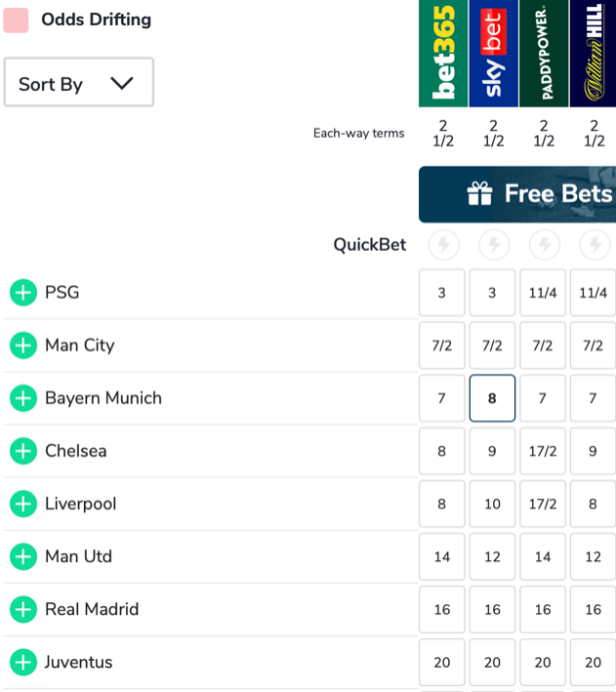The image size is (616, 692).
Task: Select the bet365 bookmaker column header
Action: click(x=443, y=53)
